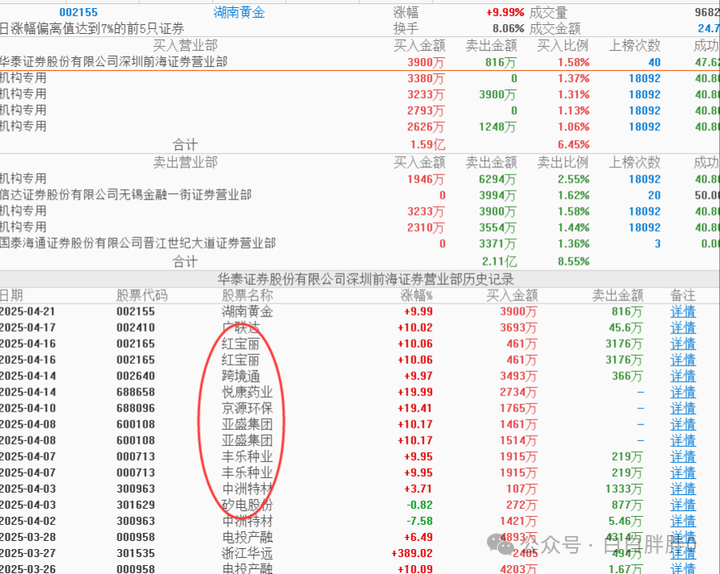Click the +389.02 gain value

click(412, 553)
